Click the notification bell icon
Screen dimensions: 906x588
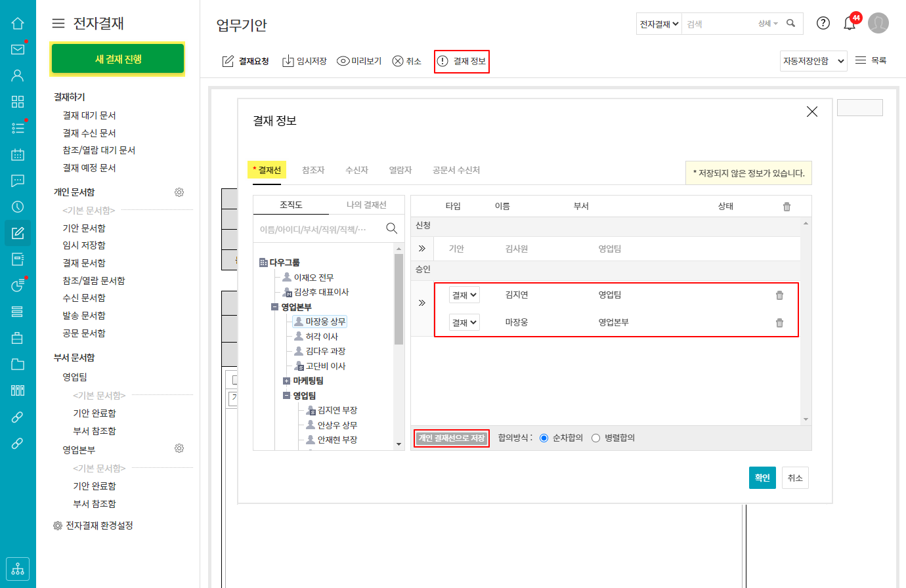[850, 24]
